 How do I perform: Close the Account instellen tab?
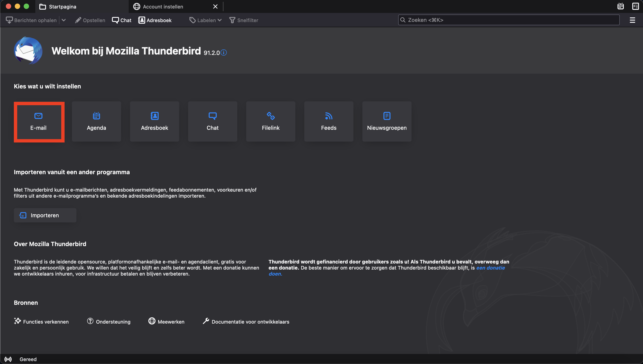pyautogui.click(x=215, y=6)
